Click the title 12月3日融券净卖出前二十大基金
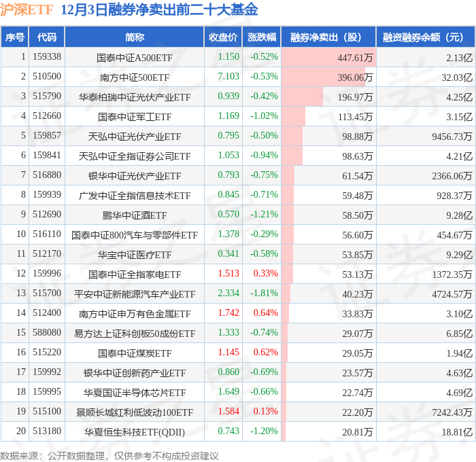Viewport: 476px width, 462px height. coord(159,10)
